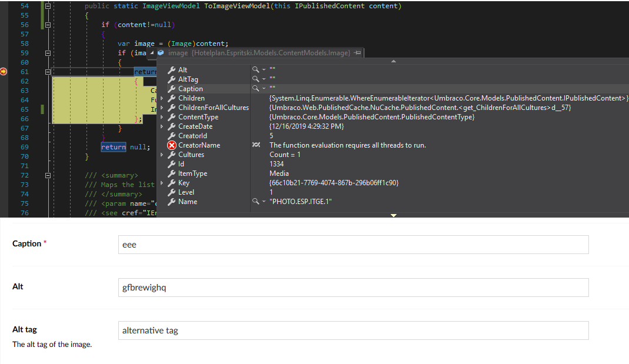Focus the Alt tag text field
The width and height of the screenshot is (629, 364).
353,330
